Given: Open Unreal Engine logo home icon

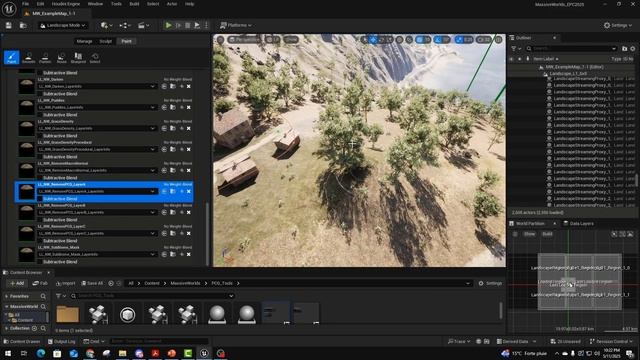Looking at the screenshot, I should (x=9, y=8).
